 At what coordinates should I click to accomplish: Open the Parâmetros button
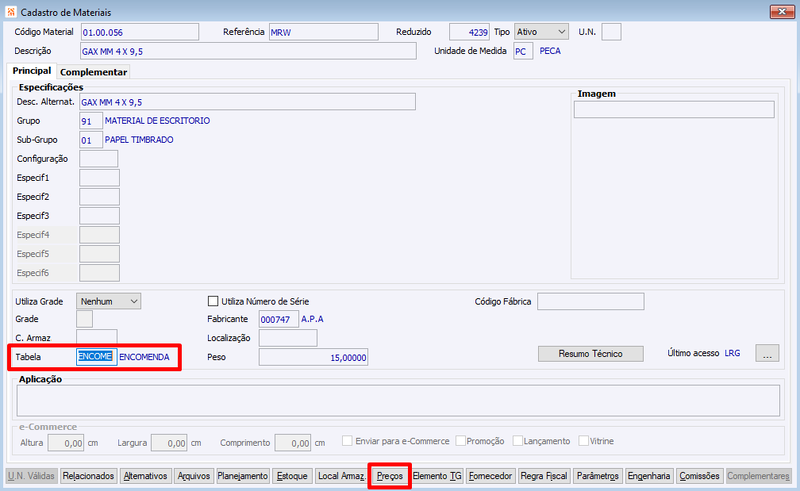(597, 476)
